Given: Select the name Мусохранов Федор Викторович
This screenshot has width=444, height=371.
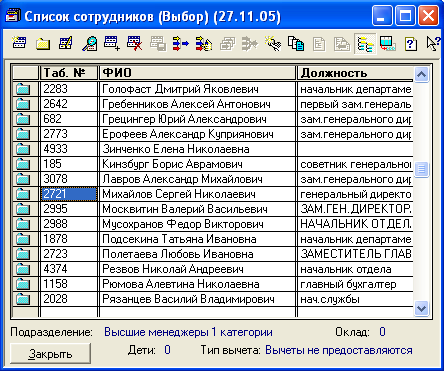Looking at the screenshot, I should pyautogui.click(x=183, y=224).
